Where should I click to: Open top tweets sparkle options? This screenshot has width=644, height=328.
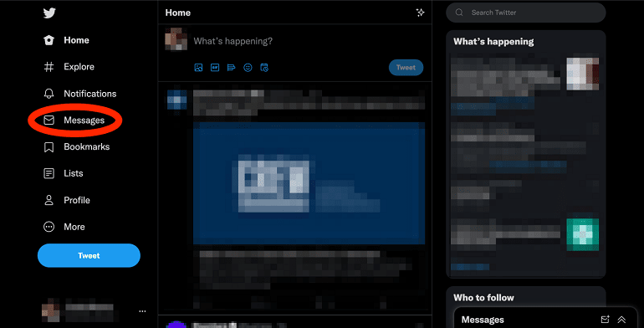[420, 13]
